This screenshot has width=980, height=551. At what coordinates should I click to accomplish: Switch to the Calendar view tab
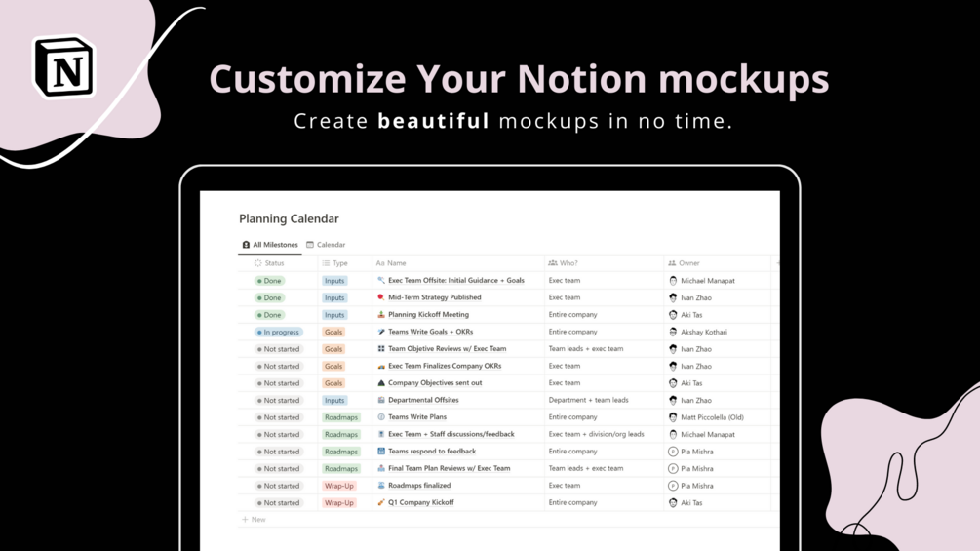[326, 245]
